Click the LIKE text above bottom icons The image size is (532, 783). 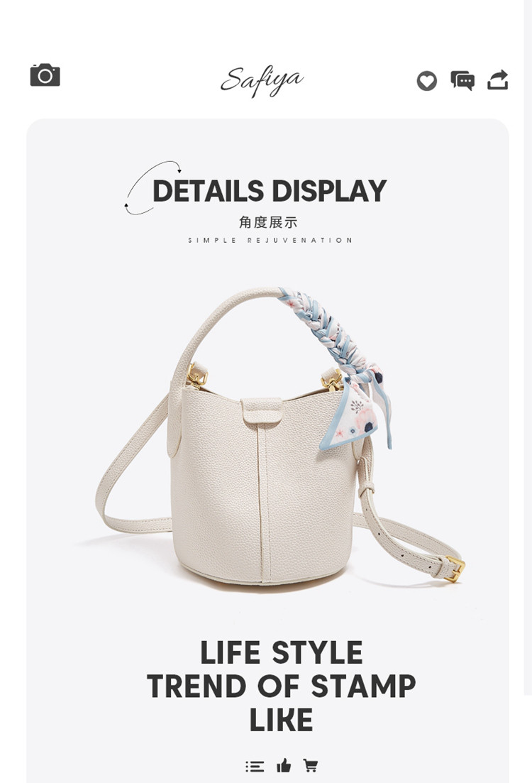281,720
